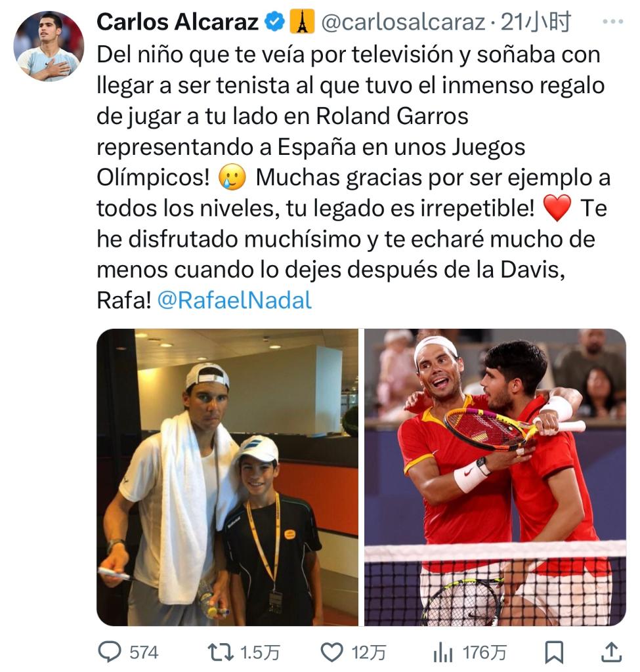Click the Eiffel Tower affiliation badge

point(302,22)
